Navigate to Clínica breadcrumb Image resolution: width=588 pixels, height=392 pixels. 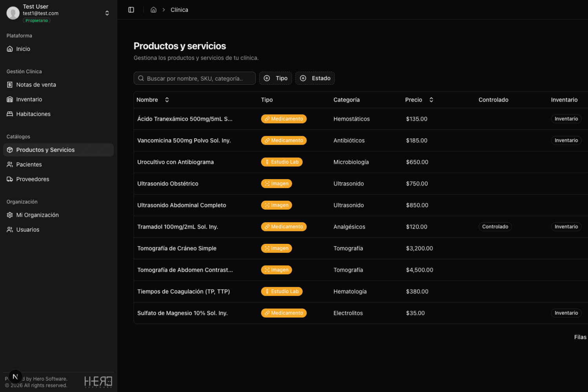pos(179,9)
